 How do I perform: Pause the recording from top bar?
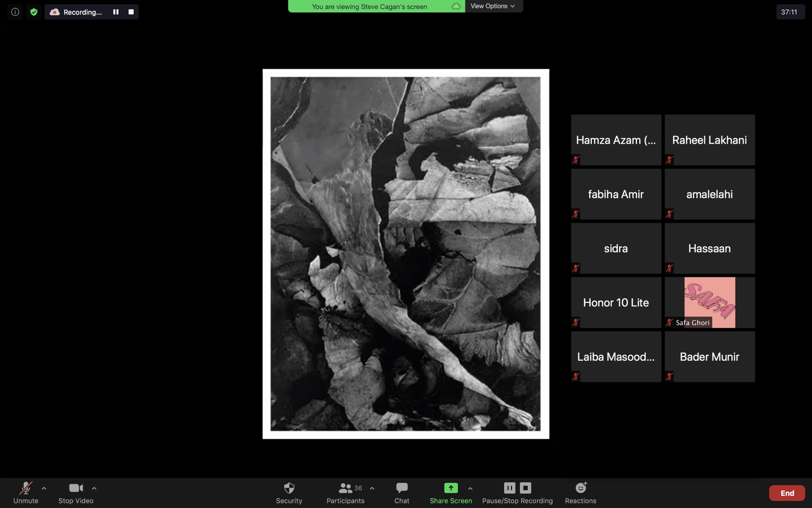116,12
